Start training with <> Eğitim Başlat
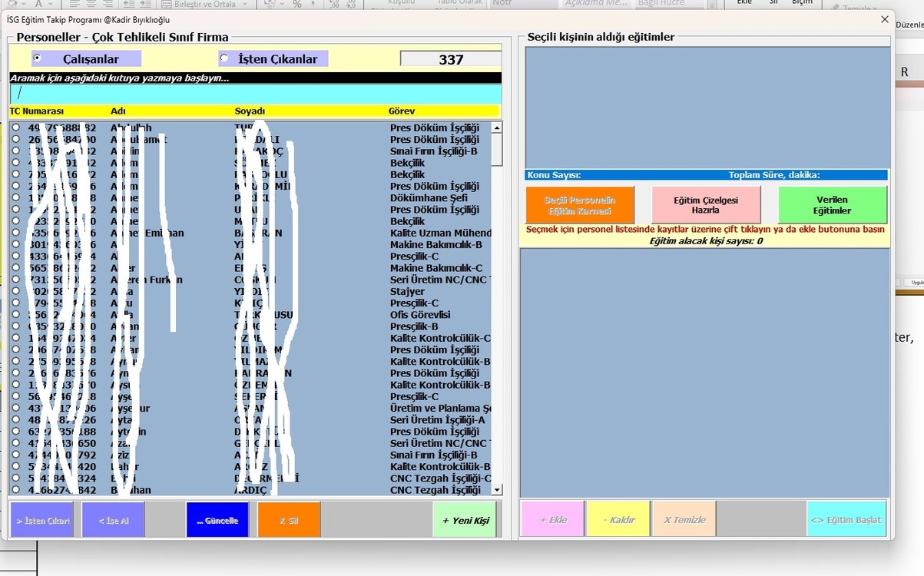 tap(846, 519)
